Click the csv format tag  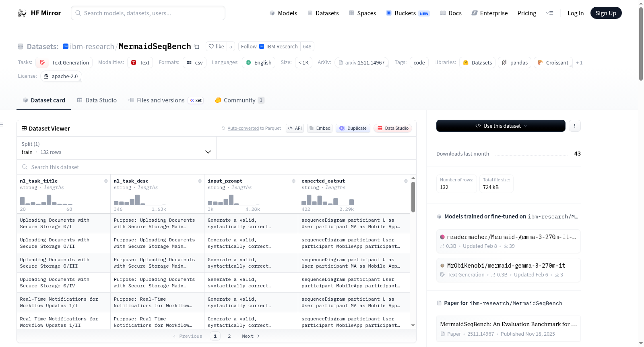[195, 62]
